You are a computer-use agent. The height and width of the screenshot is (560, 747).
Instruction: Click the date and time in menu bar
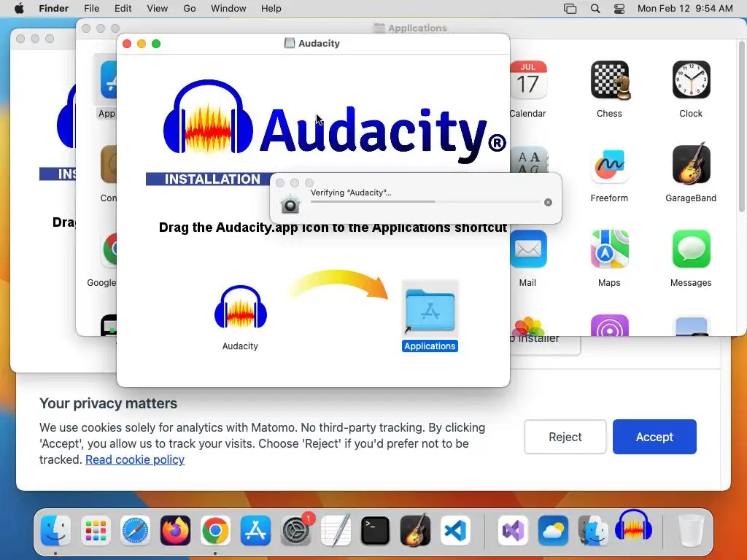(x=685, y=9)
